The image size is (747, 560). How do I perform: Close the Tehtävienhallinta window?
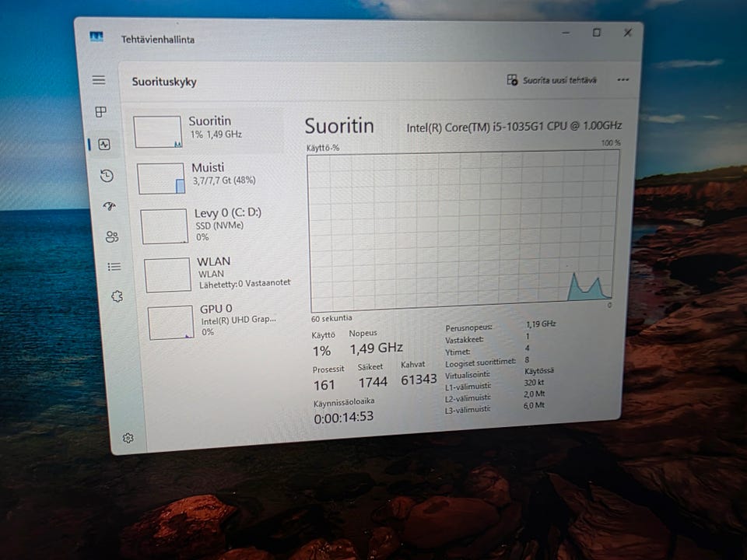(628, 33)
